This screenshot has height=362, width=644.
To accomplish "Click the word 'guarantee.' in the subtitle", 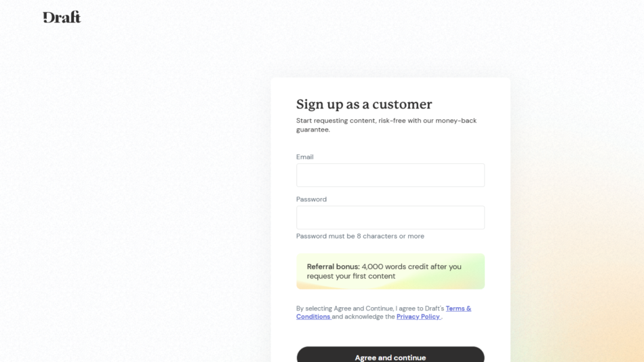I will (x=313, y=129).
